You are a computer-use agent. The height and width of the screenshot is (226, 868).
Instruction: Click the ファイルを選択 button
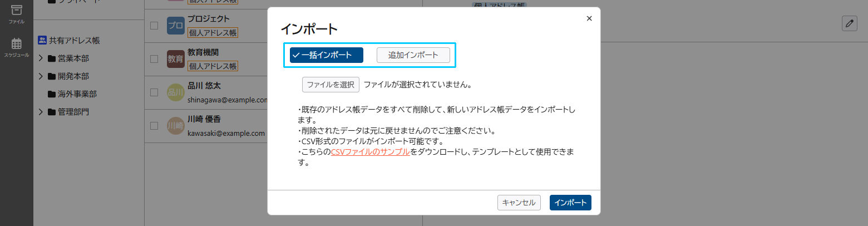pyautogui.click(x=331, y=85)
